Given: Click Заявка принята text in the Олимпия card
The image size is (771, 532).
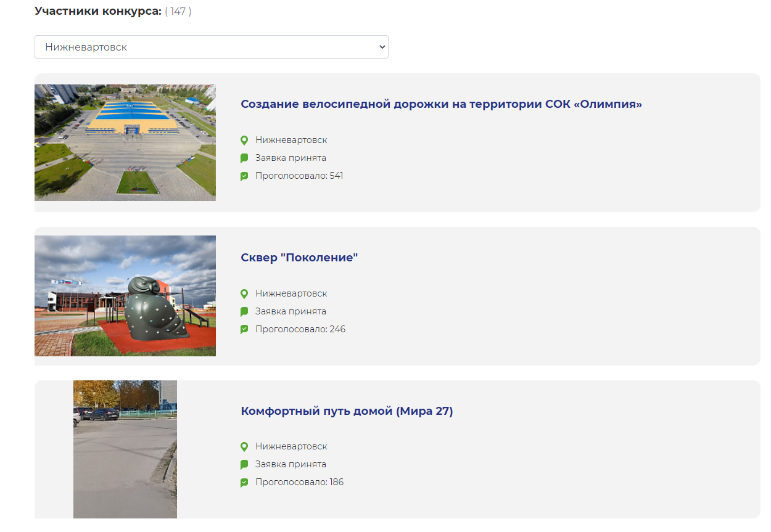Looking at the screenshot, I should point(291,158).
